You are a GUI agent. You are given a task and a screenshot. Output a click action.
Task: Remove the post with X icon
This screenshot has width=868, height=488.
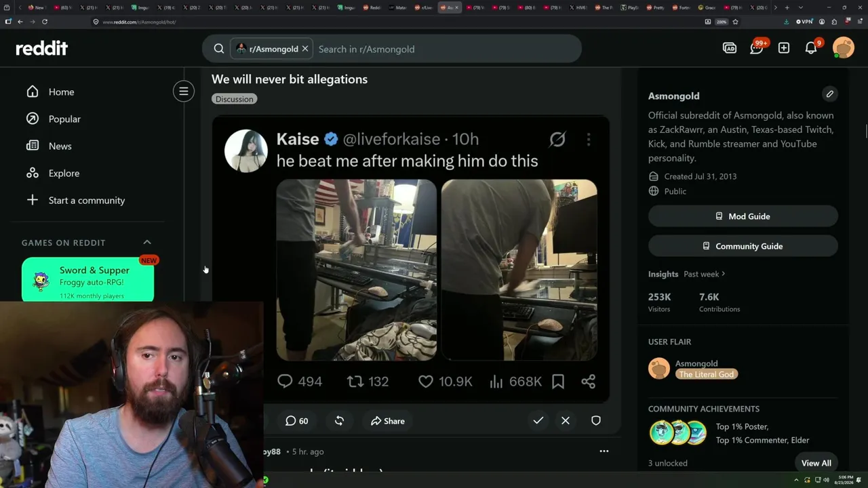(566, 421)
